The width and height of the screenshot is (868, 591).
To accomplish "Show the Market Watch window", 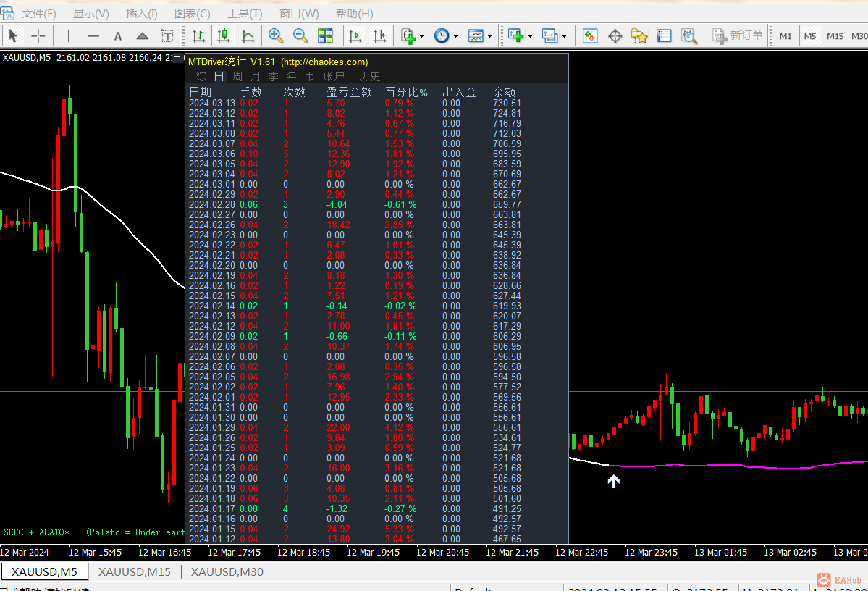I will coord(590,36).
